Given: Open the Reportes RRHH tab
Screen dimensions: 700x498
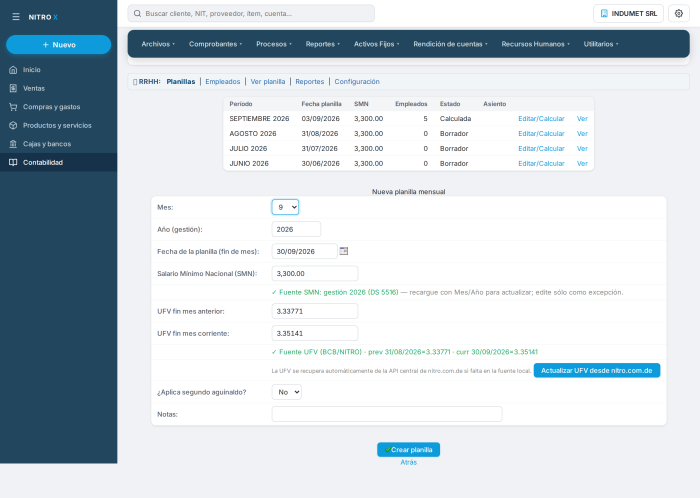Looking at the screenshot, I should [310, 82].
